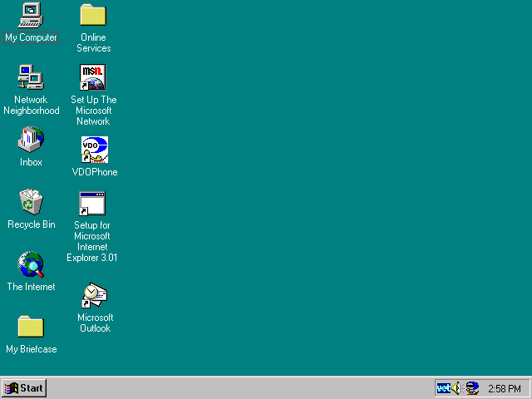Click the speaker volume tray icon
The image size is (532, 399).
tap(456, 388)
